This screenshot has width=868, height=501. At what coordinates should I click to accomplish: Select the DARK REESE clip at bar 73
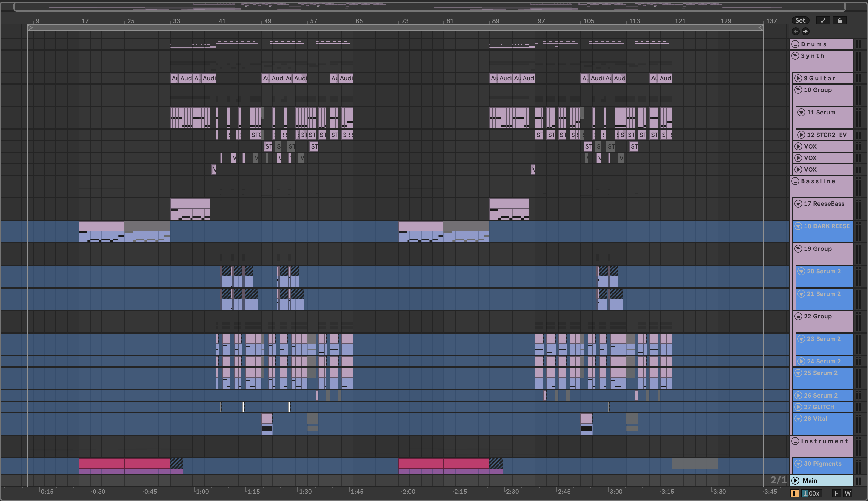click(x=421, y=232)
